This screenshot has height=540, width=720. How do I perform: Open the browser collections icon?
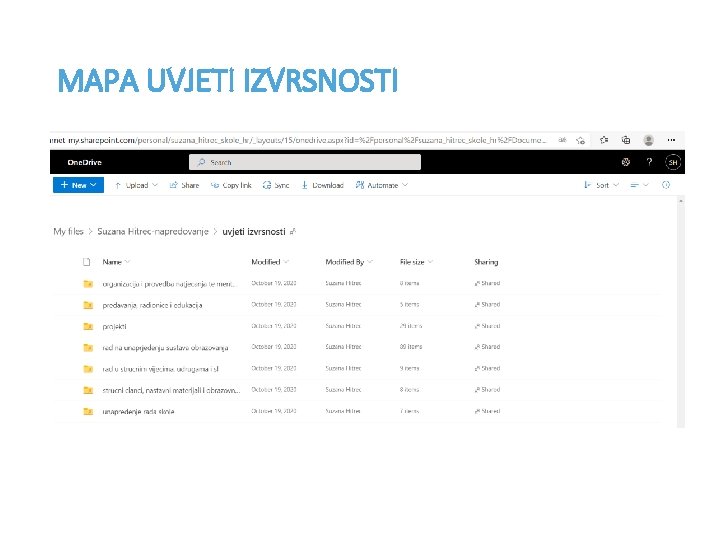pos(625,140)
